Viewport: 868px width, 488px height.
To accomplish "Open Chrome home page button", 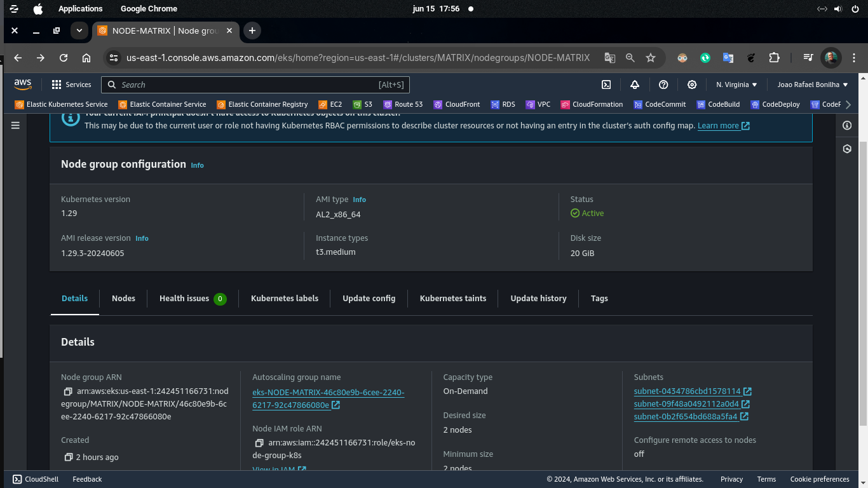I will pyautogui.click(x=86, y=58).
